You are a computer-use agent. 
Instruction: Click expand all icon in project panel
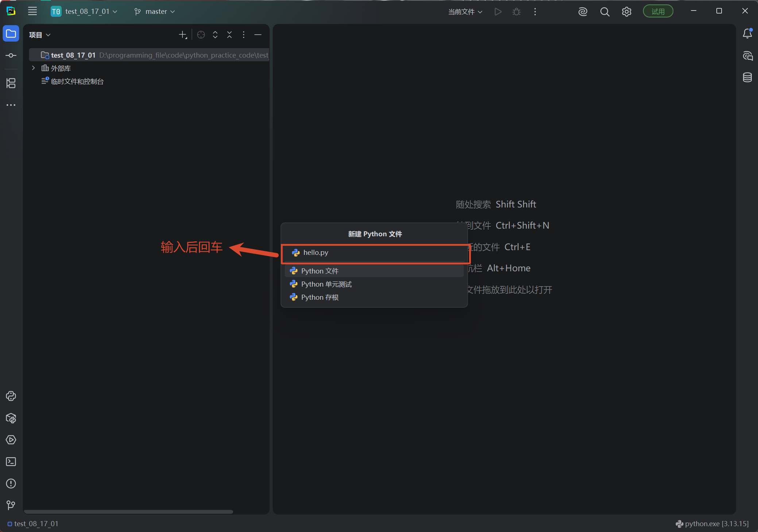[x=215, y=35]
